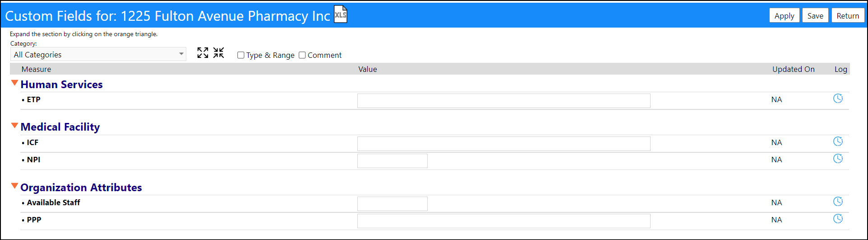
Task: Focus the NPI value field
Action: pos(392,161)
